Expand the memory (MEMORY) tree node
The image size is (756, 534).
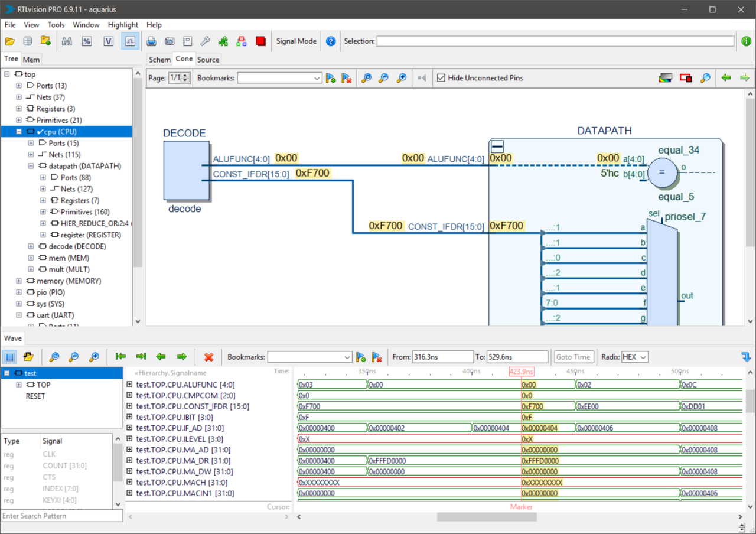pos(19,281)
